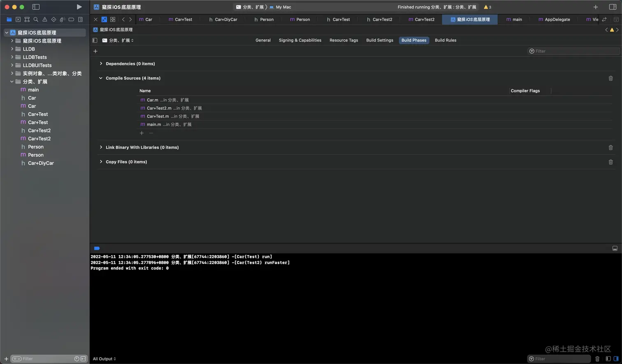
Task: Select main.m in Compile Sources list
Action: click(x=166, y=125)
